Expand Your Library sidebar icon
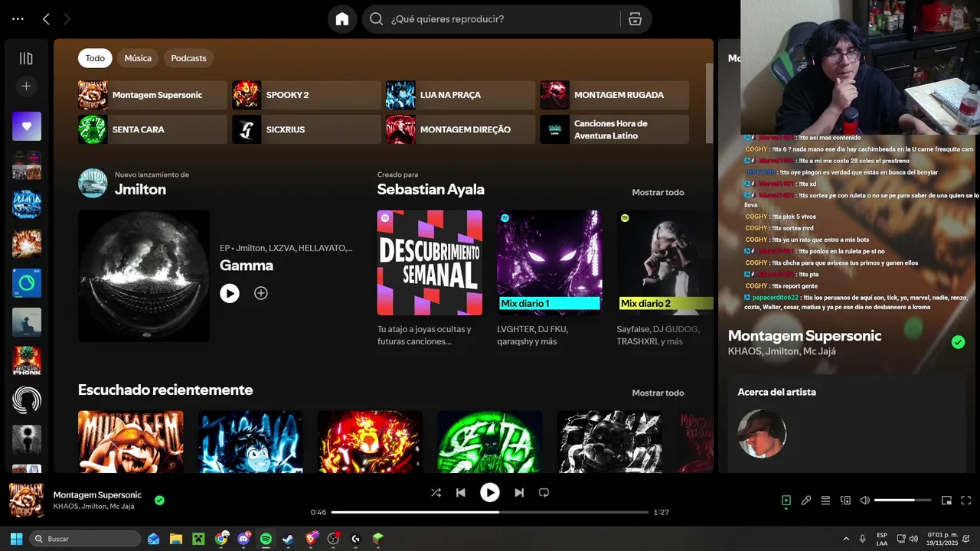The height and width of the screenshot is (551, 980). (x=26, y=58)
